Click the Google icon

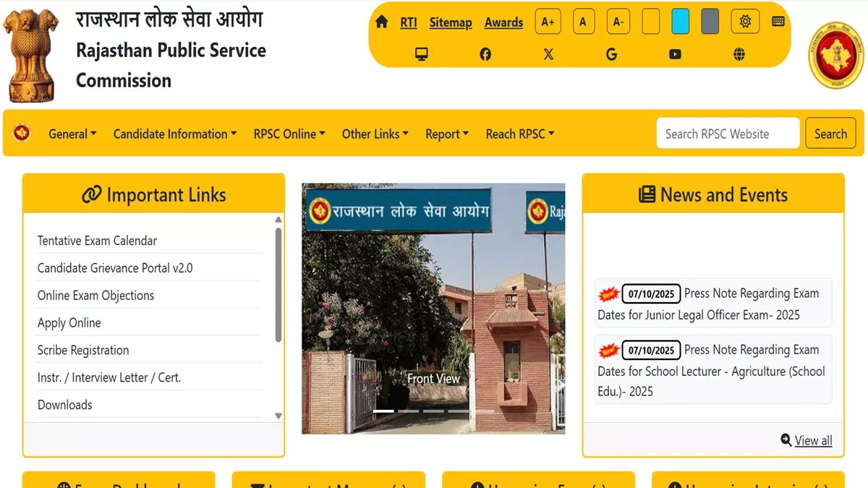pos(612,54)
